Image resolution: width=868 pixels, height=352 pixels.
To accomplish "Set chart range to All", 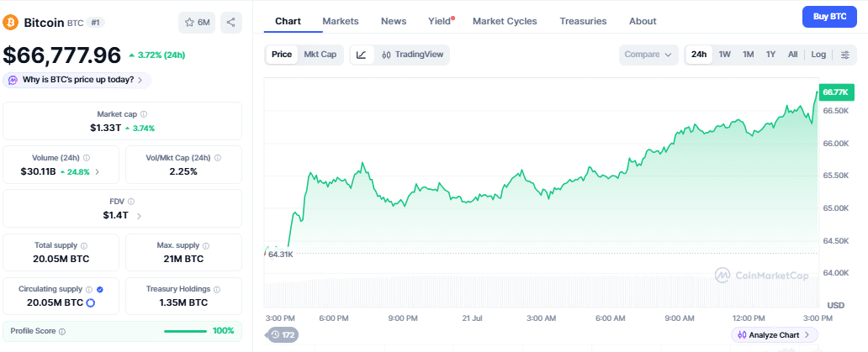I will [x=792, y=55].
